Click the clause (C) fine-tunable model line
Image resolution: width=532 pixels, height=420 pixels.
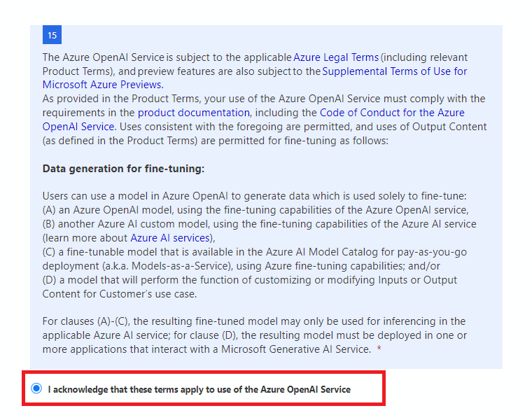[255, 259]
